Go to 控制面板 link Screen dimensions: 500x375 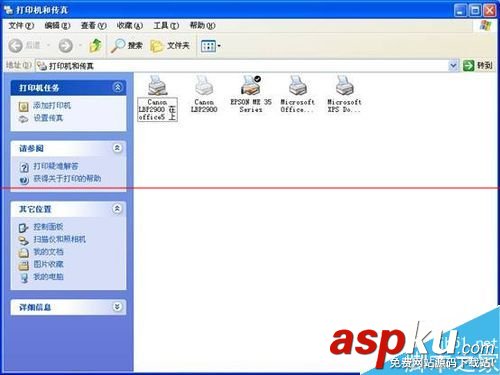pos(48,227)
